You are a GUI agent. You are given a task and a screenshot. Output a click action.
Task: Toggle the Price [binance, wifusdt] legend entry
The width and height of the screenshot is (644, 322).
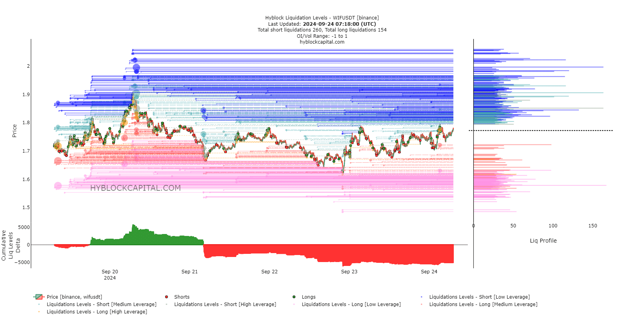[69, 297]
